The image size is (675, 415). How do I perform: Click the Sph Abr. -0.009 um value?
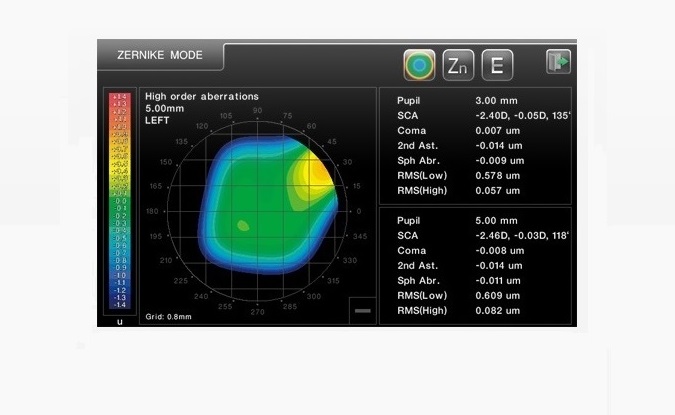500,161
